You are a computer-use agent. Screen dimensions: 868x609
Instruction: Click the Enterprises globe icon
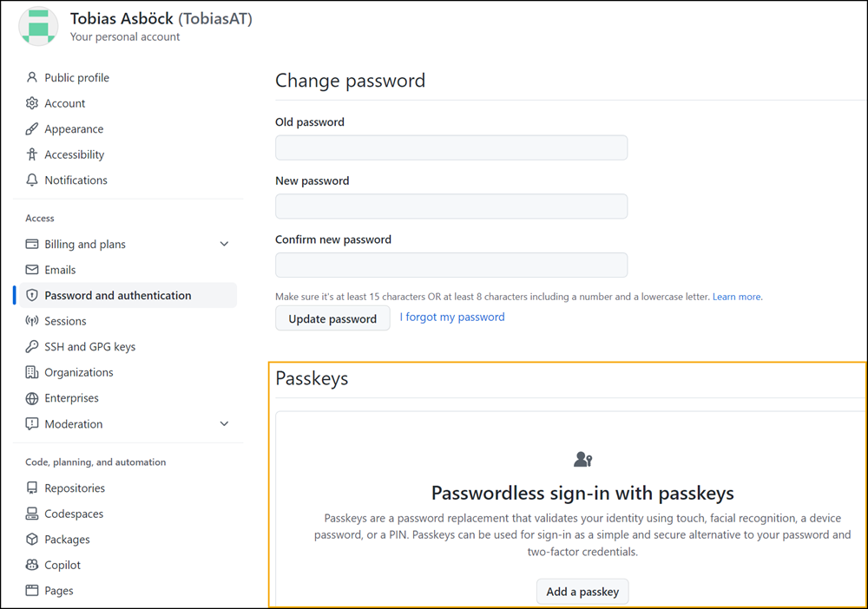30,397
